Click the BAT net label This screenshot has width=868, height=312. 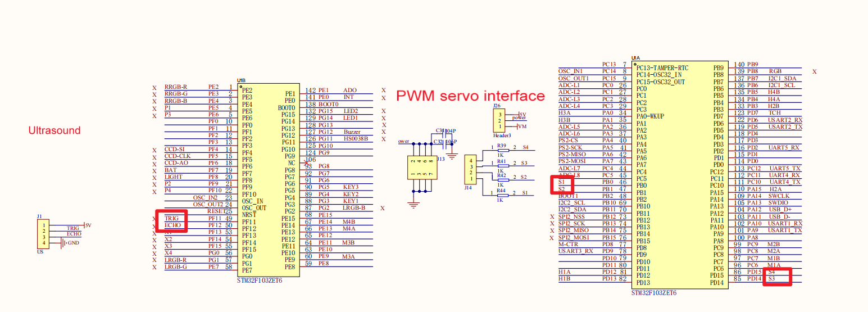coord(170,170)
